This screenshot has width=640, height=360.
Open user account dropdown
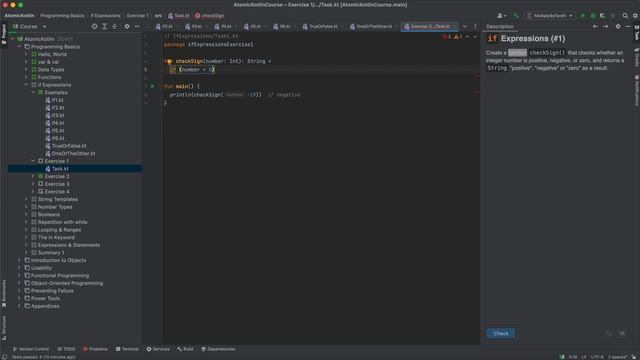[502, 16]
